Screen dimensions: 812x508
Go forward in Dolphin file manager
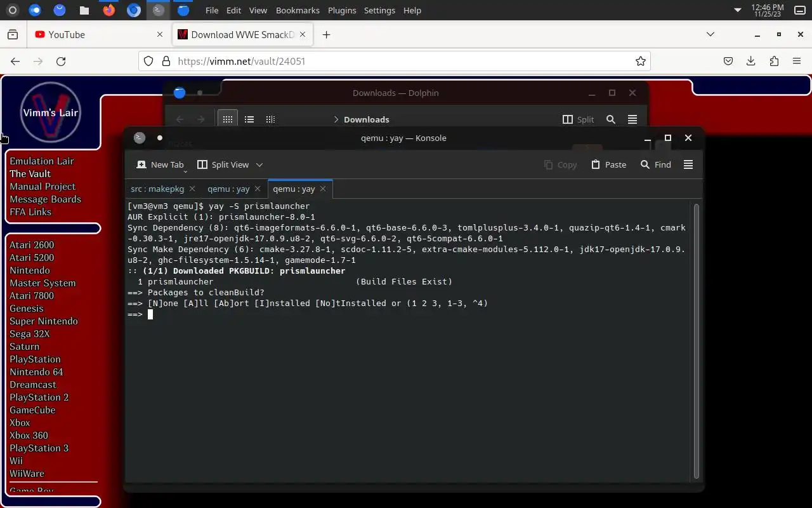pos(201,119)
